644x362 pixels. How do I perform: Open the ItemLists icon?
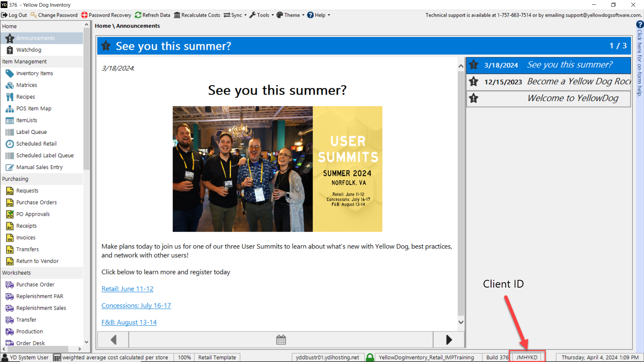coord(10,120)
